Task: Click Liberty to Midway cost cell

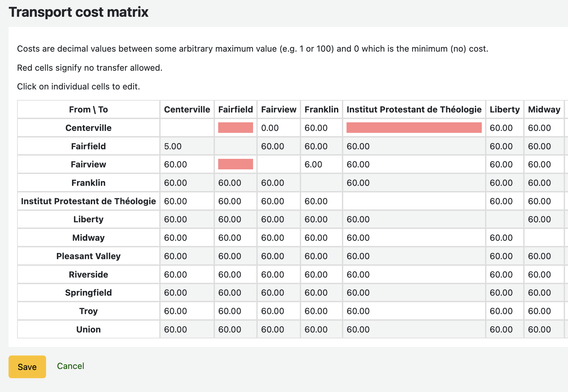Action: click(x=544, y=219)
